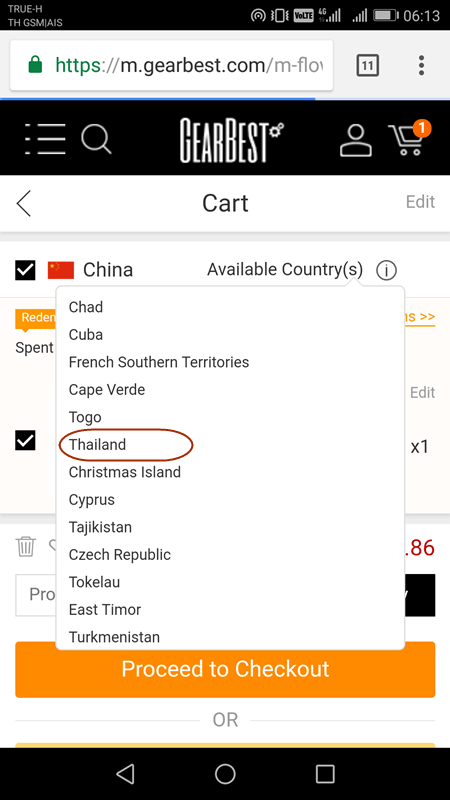Go back using the arrow icon
Viewport: 450px width, 800px height.
(x=23, y=203)
